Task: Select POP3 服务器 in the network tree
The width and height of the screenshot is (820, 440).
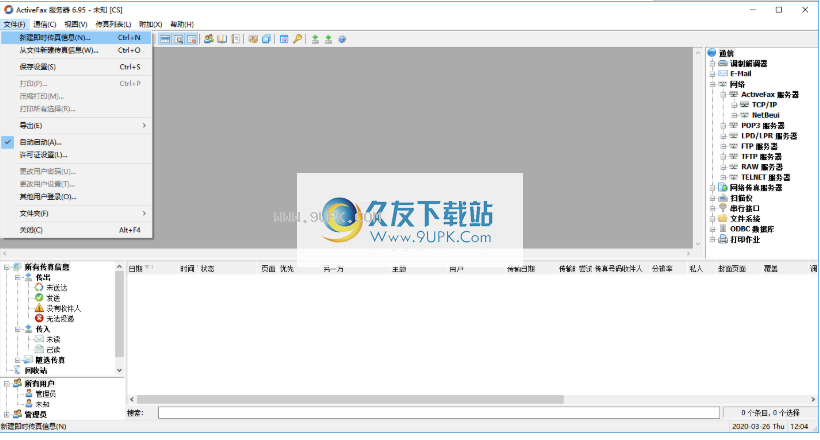Action: [762, 126]
